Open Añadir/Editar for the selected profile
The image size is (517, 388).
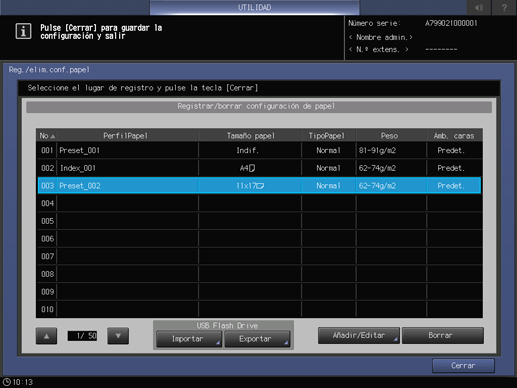pyautogui.click(x=359, y=335)
